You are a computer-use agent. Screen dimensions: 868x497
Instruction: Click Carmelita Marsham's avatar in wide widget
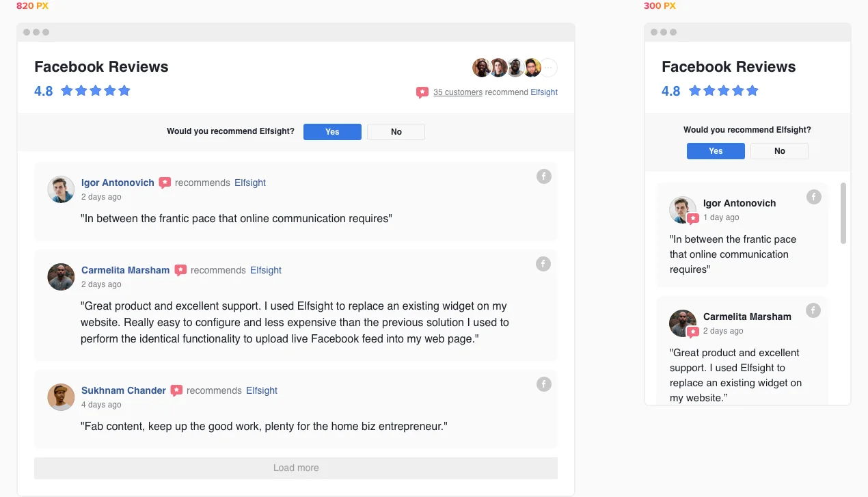coord(61,277)
